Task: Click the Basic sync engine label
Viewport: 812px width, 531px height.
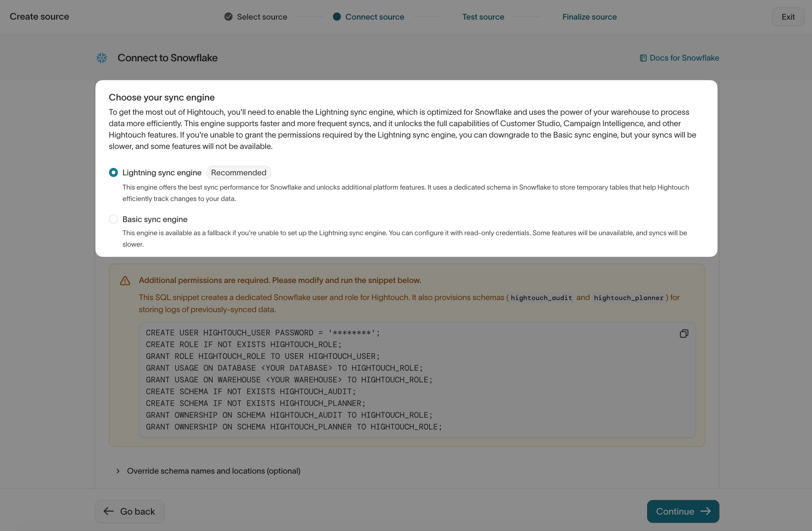Action: point(155,220)
